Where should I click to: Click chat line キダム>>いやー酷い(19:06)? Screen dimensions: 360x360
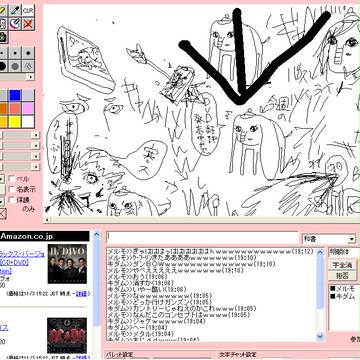pyautogui.click(x=147, y=289)
